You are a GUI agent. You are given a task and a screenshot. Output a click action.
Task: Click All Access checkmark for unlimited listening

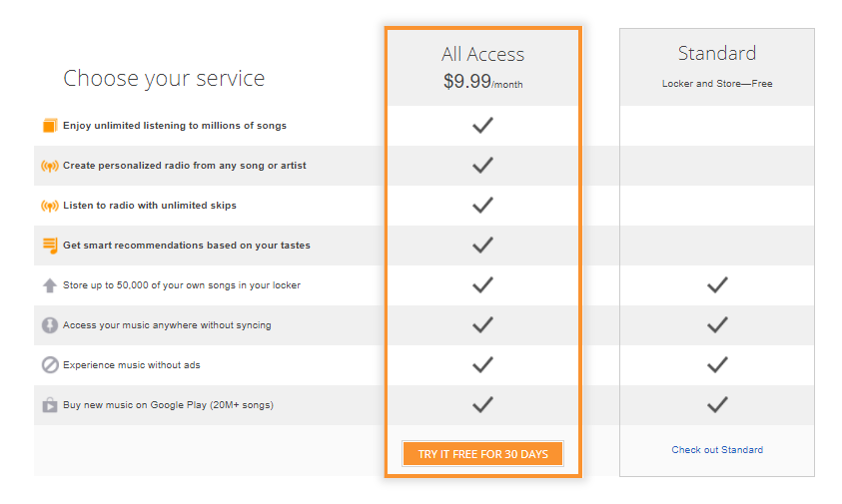click(482, 126)
